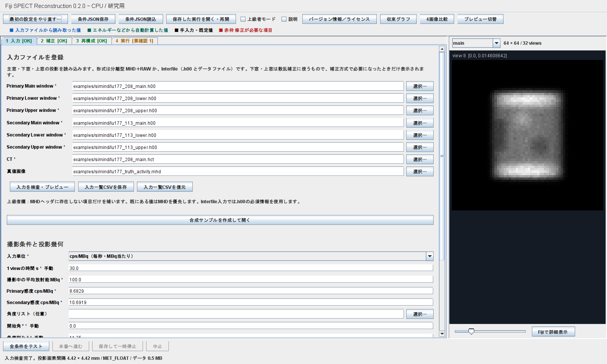Click the scrollbar down arrow
Screen dimensions: 607x364
tap(442, 334)
